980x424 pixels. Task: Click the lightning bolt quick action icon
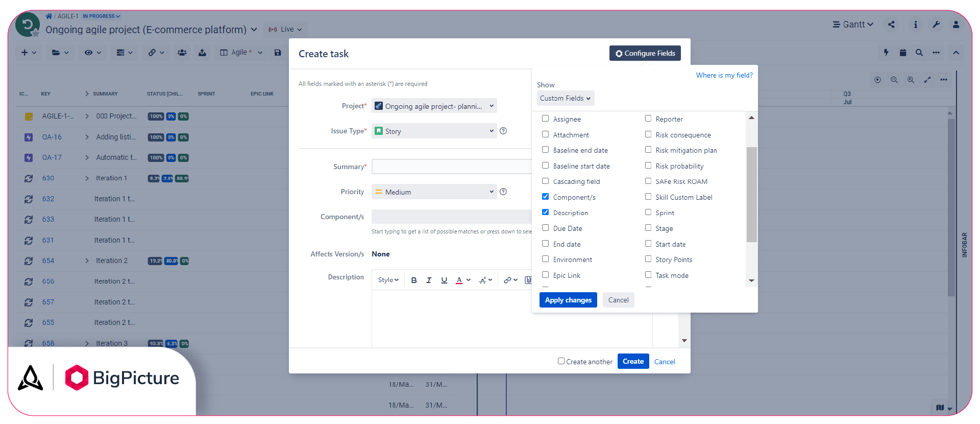(886, 53)
